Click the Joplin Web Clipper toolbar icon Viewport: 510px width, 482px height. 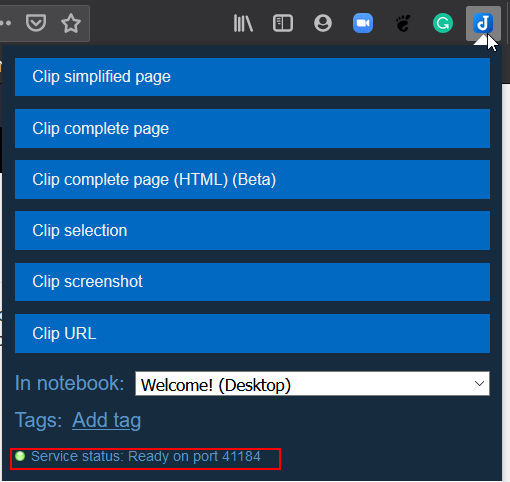[x=483, y=23]
